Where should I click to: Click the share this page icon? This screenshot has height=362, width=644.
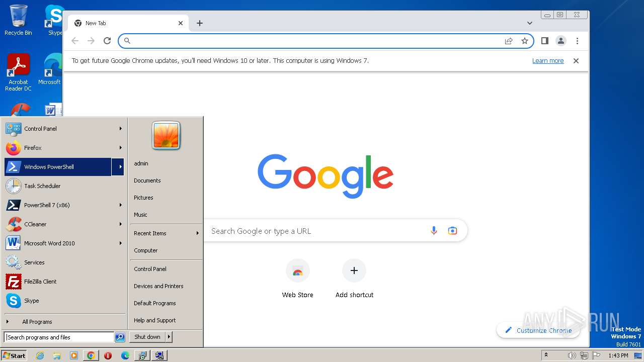pyautogui.click(x=509, y=41)
